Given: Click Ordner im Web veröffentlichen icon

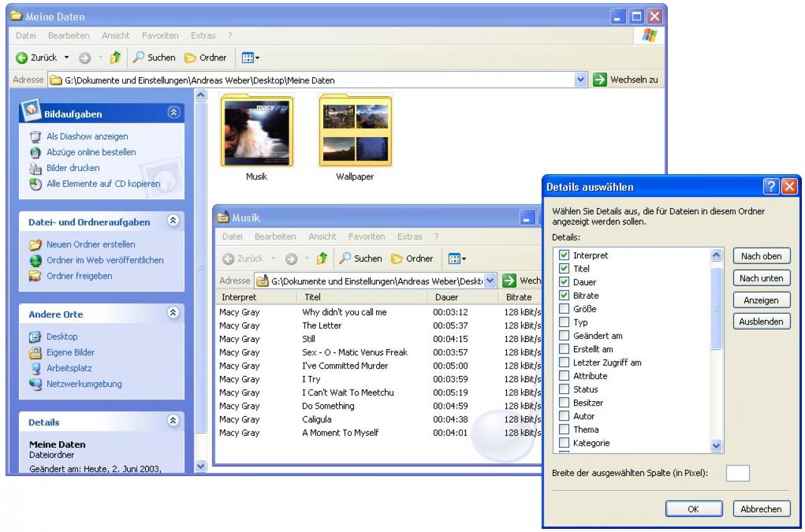Looking at the screenshot, I should tap(35, 260).
